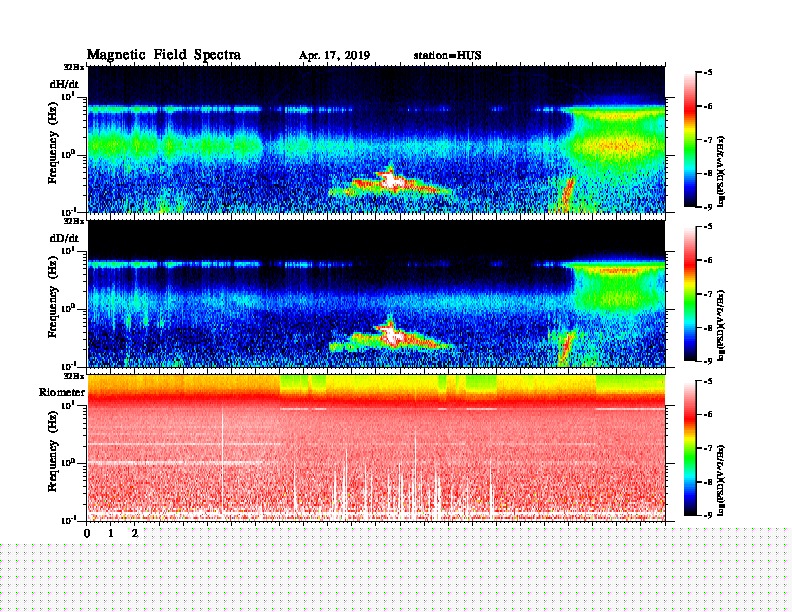The image size is (792, 612).
Task: Click the bright white burst in dH/dt spectrogram
Action: coord(391,181)
